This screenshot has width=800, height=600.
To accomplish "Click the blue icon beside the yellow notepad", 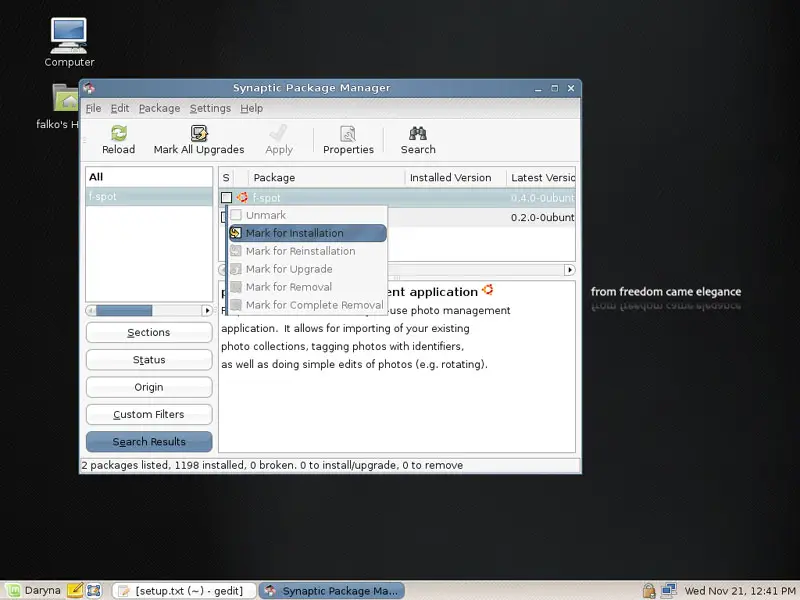I will 93,590.
